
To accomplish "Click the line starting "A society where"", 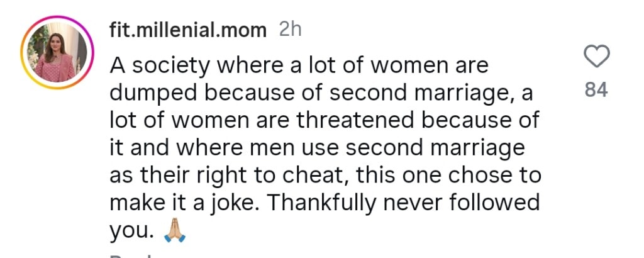I will click(x=299, y=65).
